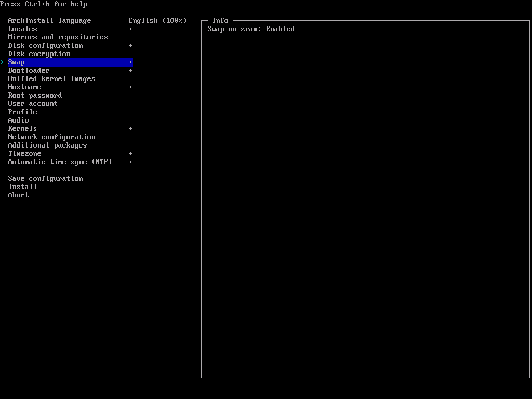This screenshot has width=532, height=399.
Task: Select the Additional packages entry
Action: point(47,145)
